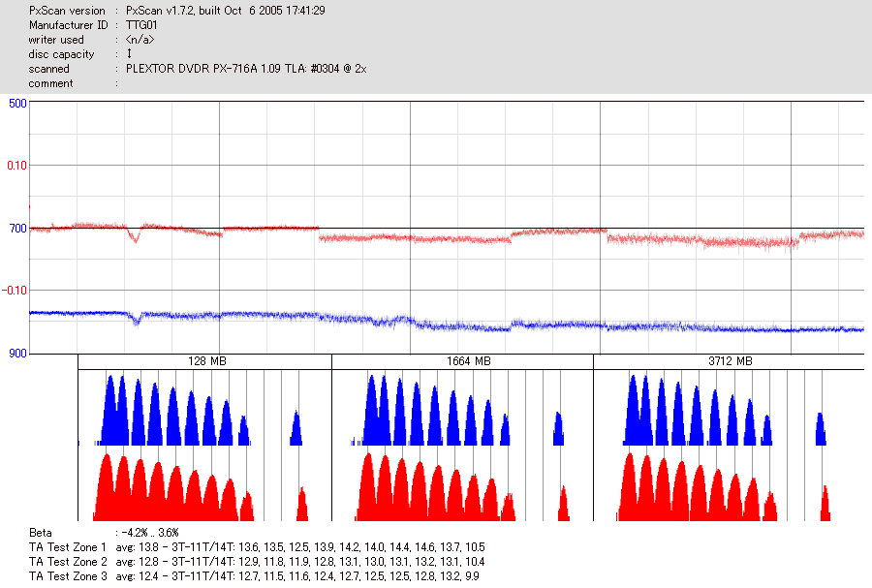Screen dimensions: 872x588
Task: Click the blue histogram in the 128 MB zone
Action: click(192, 410)
